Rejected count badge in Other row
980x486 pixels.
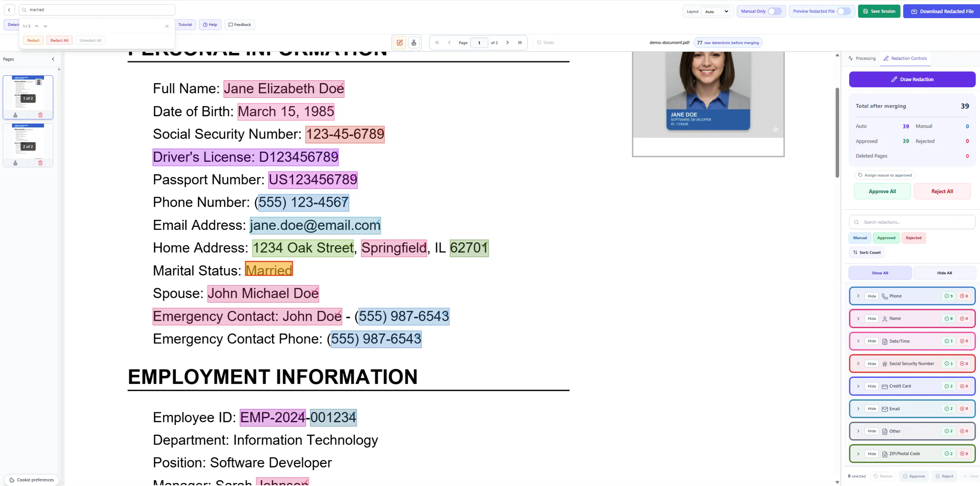point(964,431)
